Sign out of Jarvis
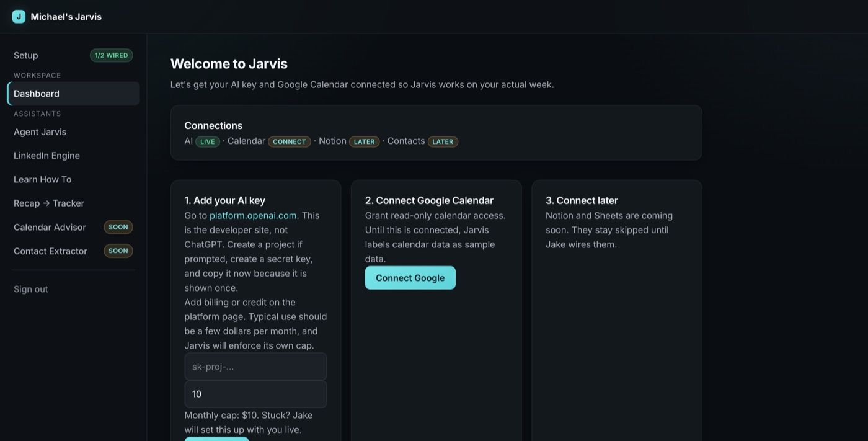The image size is (868, 441). (x=31, y=289)
